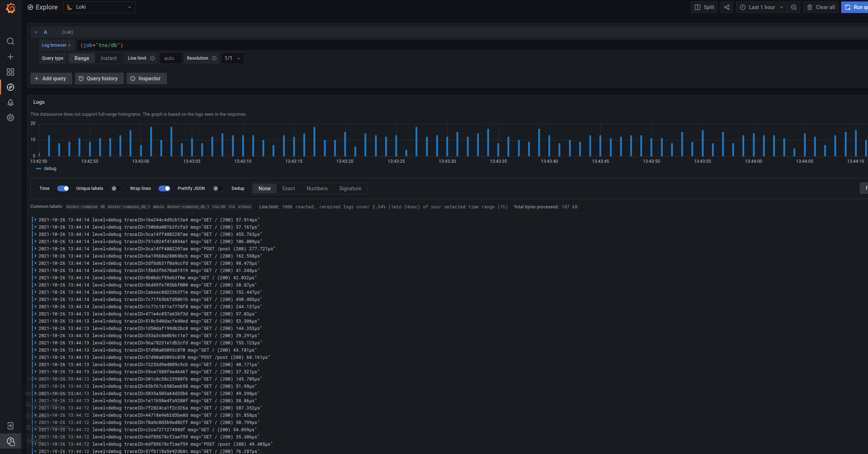868x454 pixels.
Task: Open the Loki datasource dropdown
Action: [100, 7]
